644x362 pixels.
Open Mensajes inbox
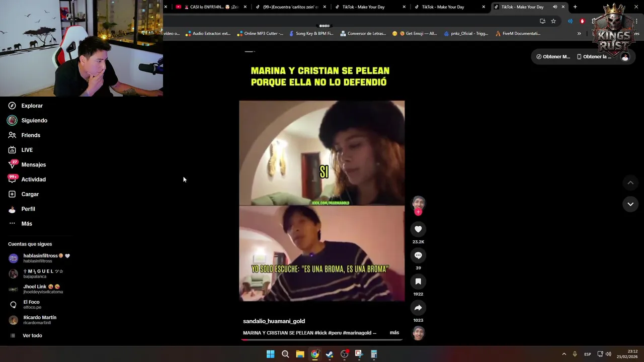tap(27, 164)
